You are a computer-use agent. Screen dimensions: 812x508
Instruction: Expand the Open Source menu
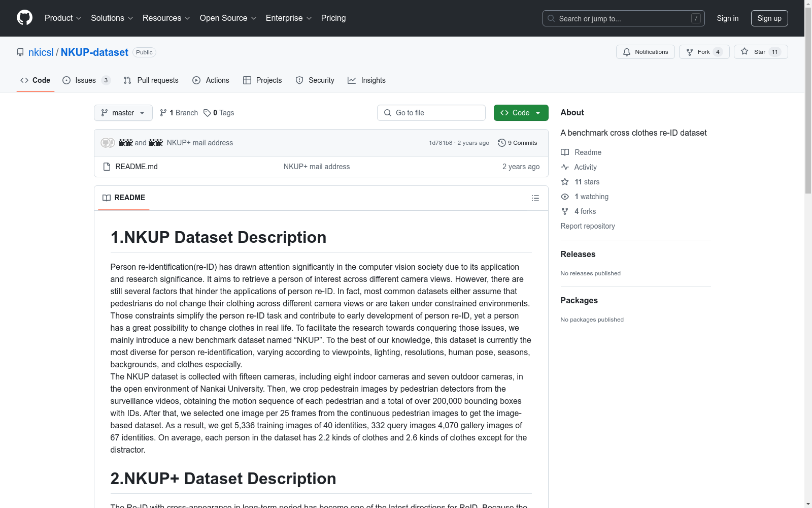228,18
